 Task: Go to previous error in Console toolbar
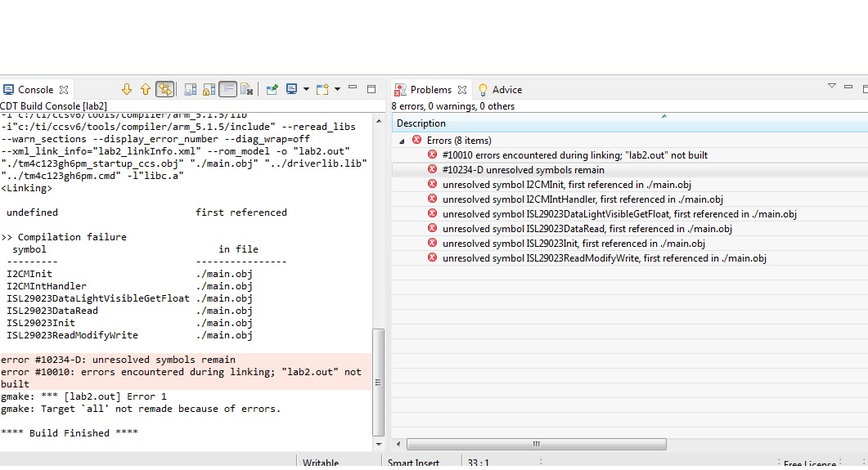pyautogui.click(x=146, y=90)
